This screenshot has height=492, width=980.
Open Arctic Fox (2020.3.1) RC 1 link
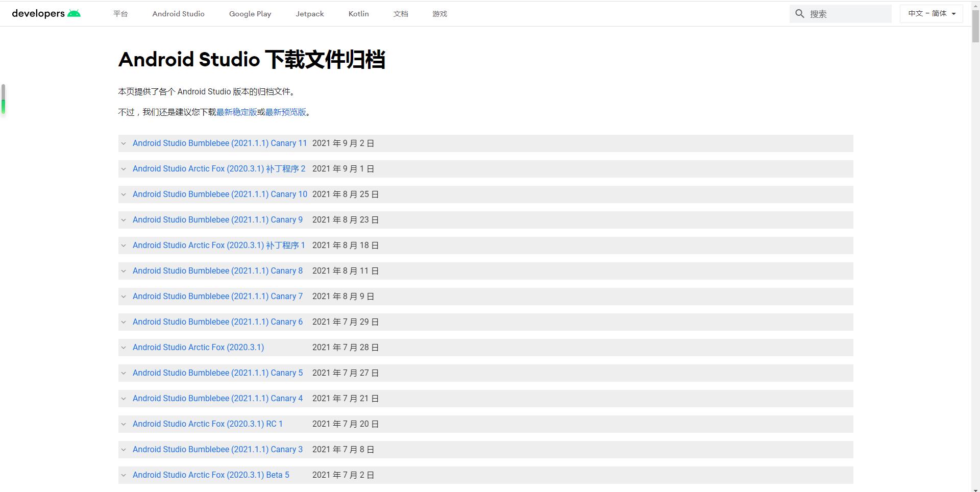pyautogui.click(x=207, y=424)
